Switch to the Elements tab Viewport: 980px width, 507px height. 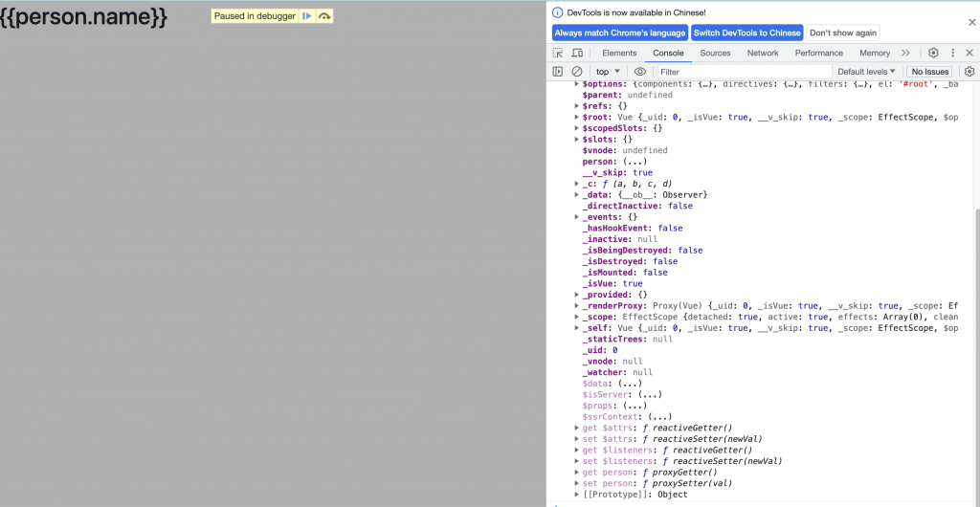pyautogui.click(x=619, y=53)
